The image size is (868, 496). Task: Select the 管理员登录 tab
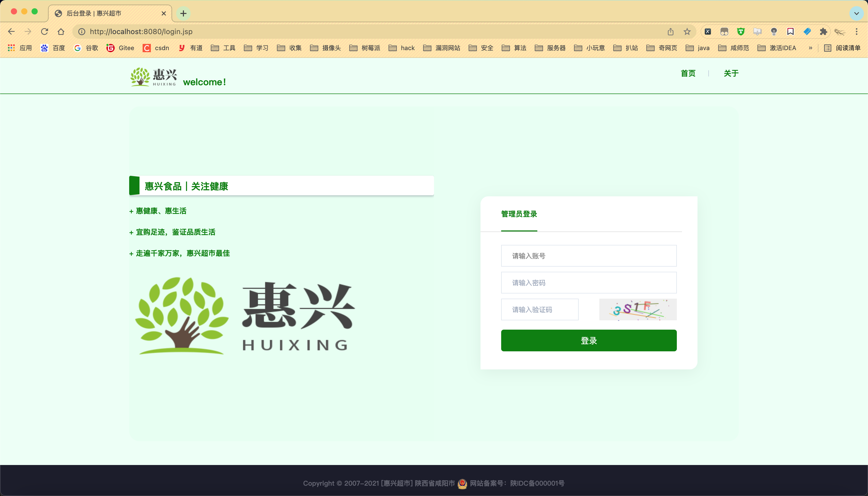(519, 214)
